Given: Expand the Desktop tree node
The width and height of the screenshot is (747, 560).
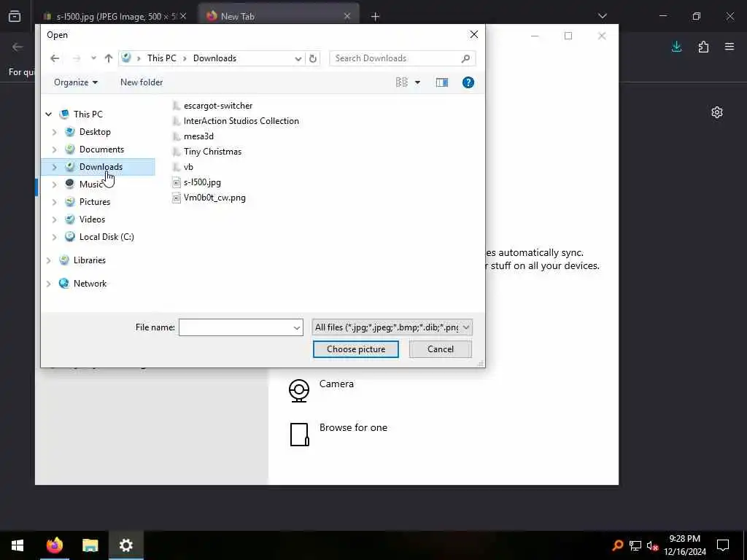Looking at the screenshot, I should pos(54,132).
